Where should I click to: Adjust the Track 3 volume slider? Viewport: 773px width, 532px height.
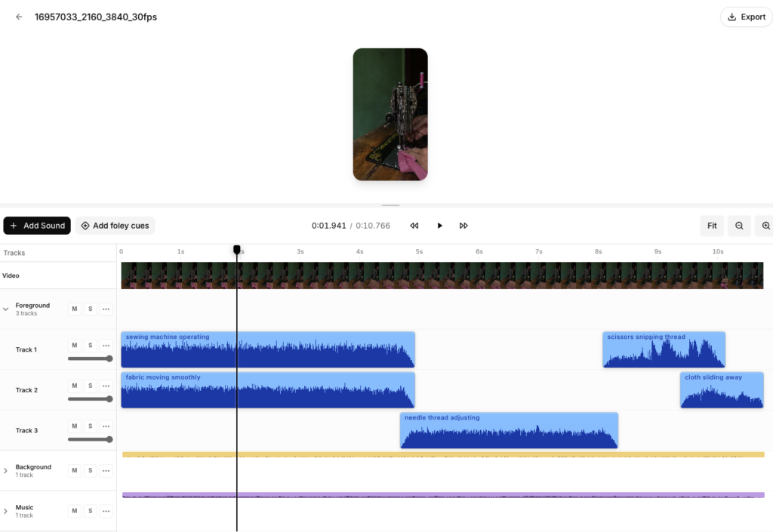point(91,439)
